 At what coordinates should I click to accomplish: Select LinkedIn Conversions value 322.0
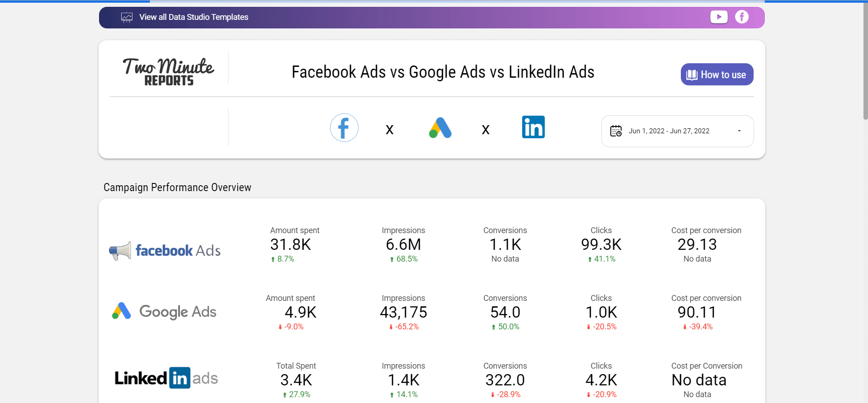pyautogui.click(x=505, y=380)
